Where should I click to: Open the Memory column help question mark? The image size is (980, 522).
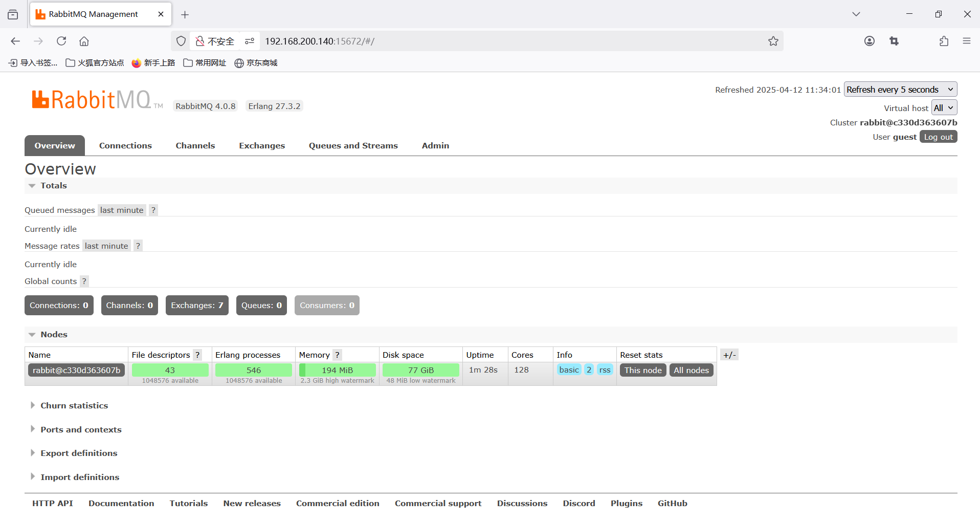337,355
